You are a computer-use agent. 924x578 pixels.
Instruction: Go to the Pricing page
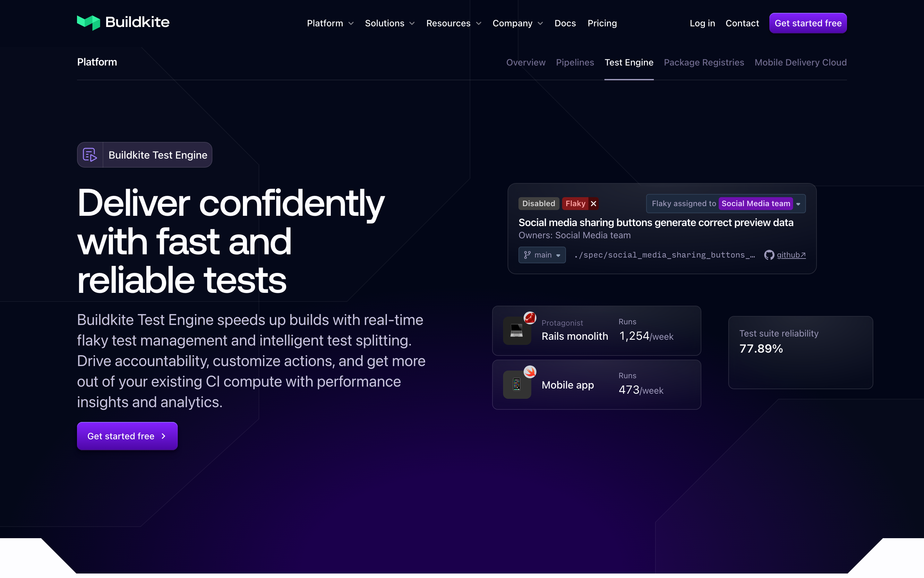click(x=602, y=23)
